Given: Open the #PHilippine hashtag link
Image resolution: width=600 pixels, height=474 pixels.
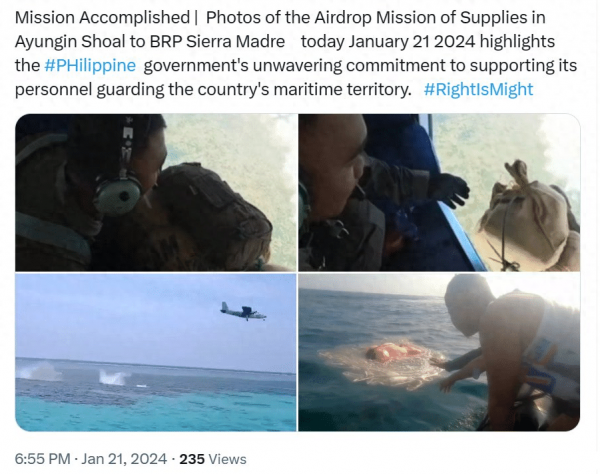Looking at the screenshot, I should tap(90, 65).
